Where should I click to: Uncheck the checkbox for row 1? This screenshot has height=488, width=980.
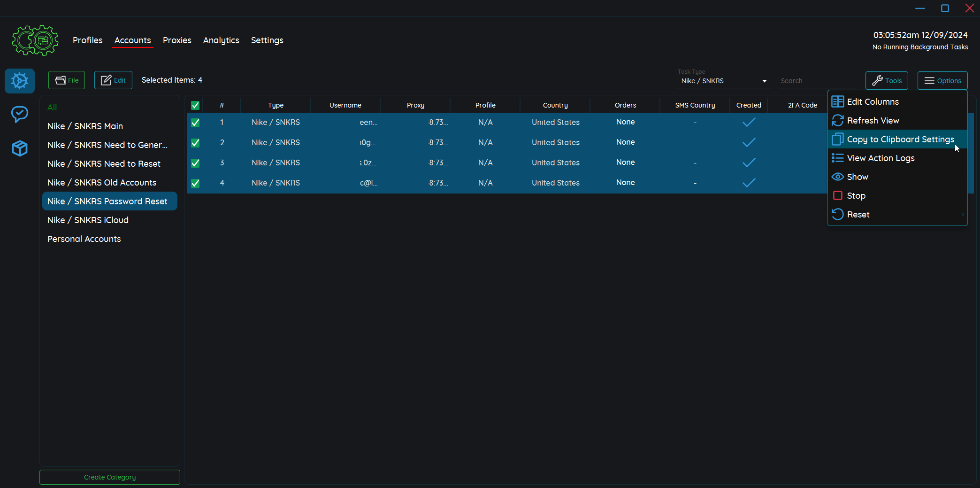[196, 123]
